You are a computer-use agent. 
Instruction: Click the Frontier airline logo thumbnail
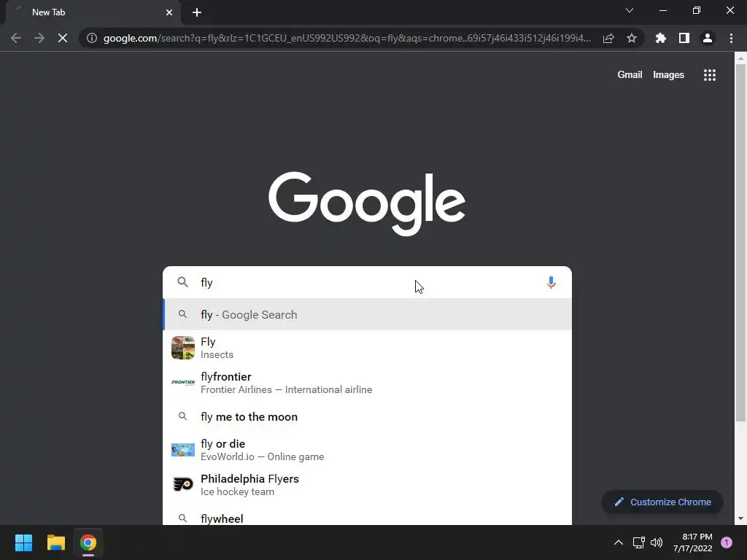[x=183, y=382]
